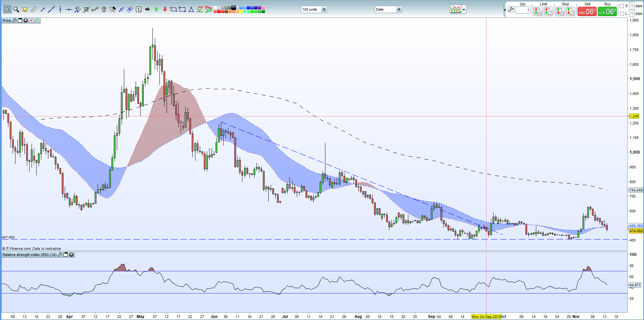The image size is (644, 320).
Task: Expand the chart style dropdown arrow
Action: click(464, 9)
